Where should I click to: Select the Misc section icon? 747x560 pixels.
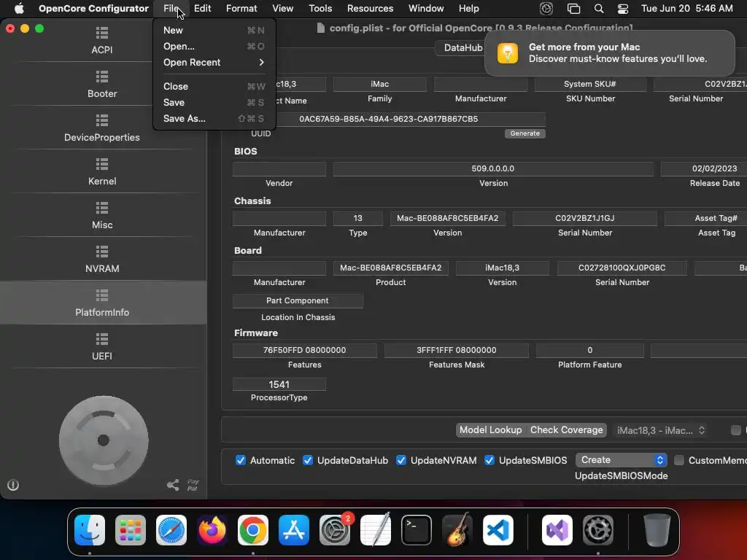pyautogui.click(x=102, y=208)
